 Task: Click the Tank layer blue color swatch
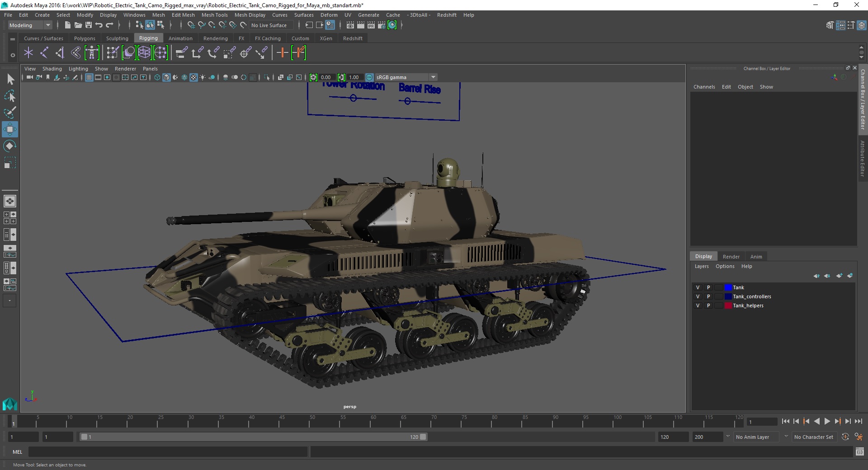728,287
